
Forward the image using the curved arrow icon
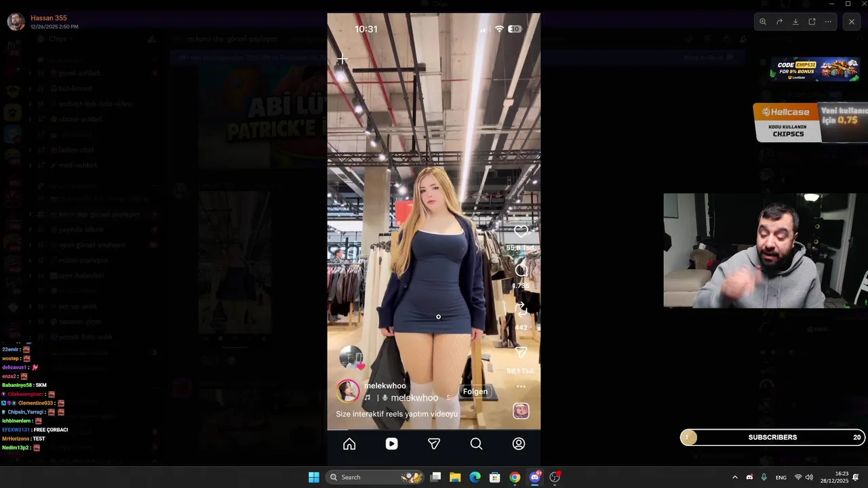(x=779, y=22)
